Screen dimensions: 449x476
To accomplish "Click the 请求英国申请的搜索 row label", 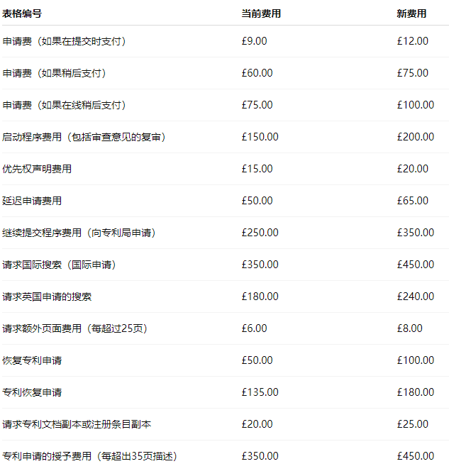I will coord(47,297).
